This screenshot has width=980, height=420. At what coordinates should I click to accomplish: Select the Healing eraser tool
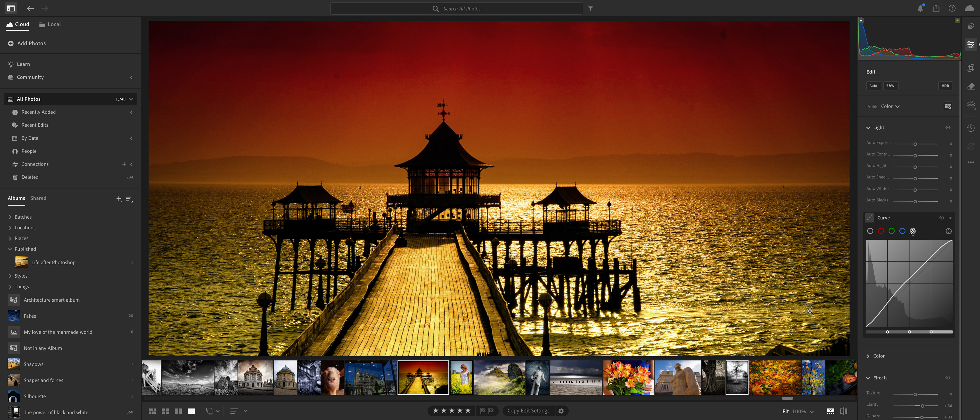coord(971,86)
